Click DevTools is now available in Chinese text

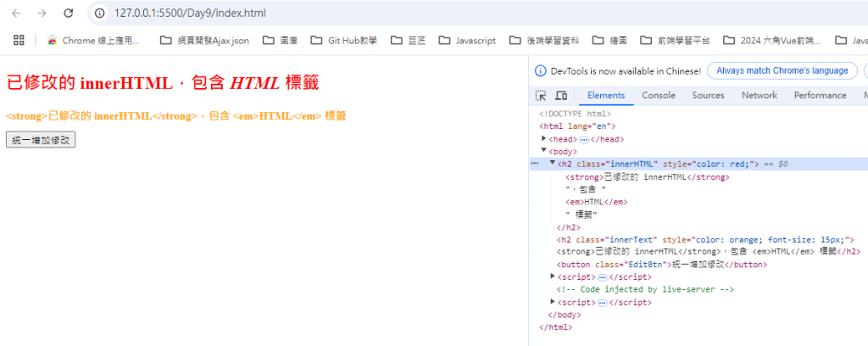626,71
